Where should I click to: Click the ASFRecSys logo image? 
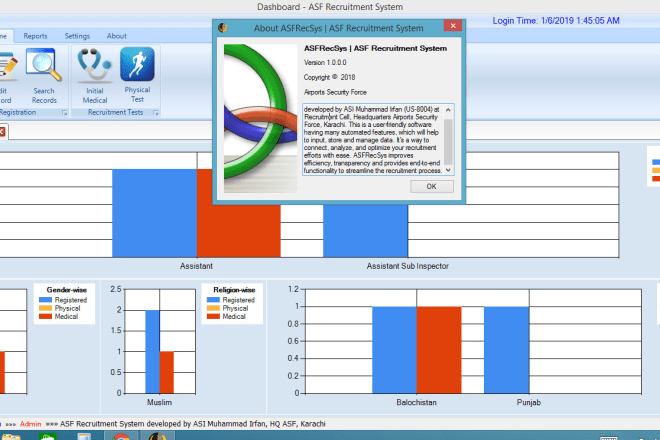pyautogui.click(x=260, y=118)
